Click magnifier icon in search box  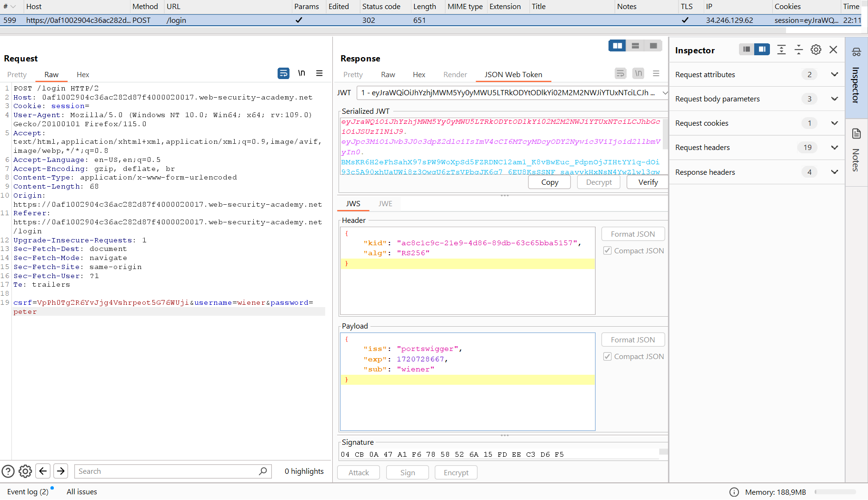coord(263,471)
